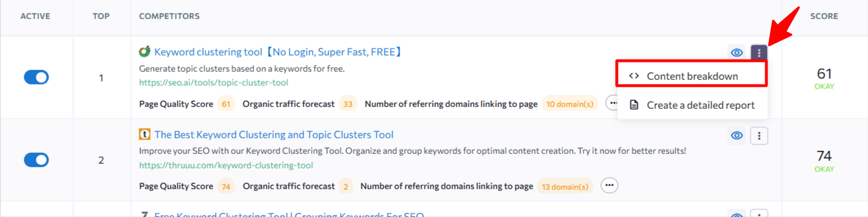
Task: Open three-dot menu for thruuu.com competitor
Action: click(x=759, y=135)
